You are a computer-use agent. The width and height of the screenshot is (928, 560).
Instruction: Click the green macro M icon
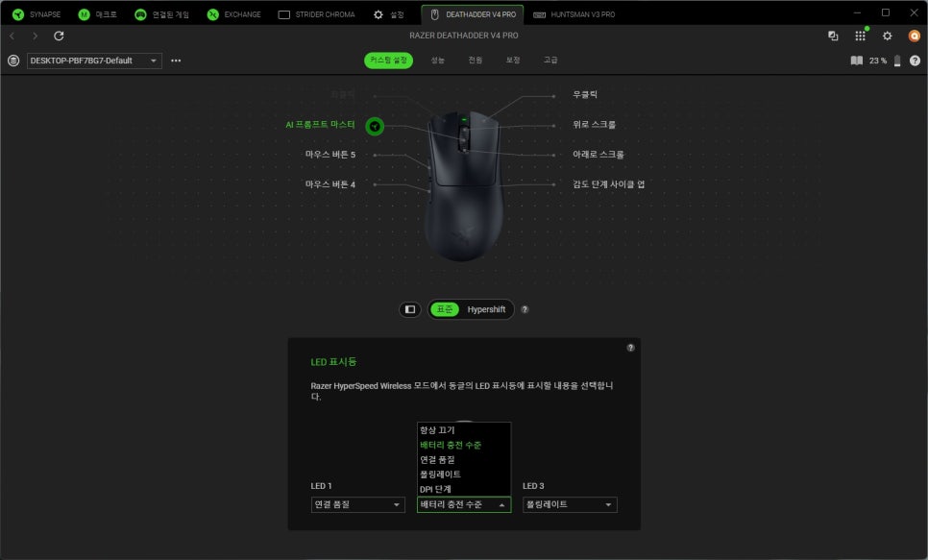(x=84, y=14)
